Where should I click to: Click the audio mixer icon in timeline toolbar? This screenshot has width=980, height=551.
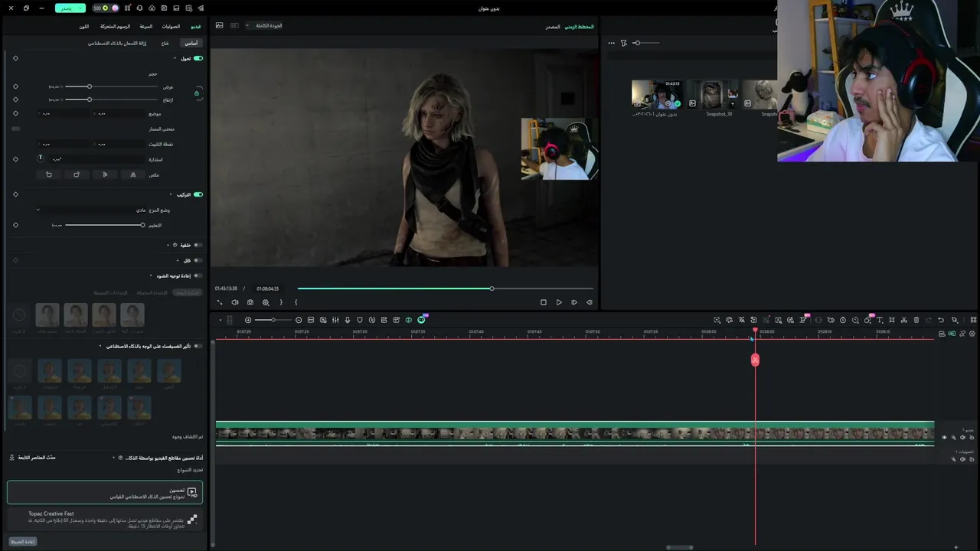click(x=335, y=320)
